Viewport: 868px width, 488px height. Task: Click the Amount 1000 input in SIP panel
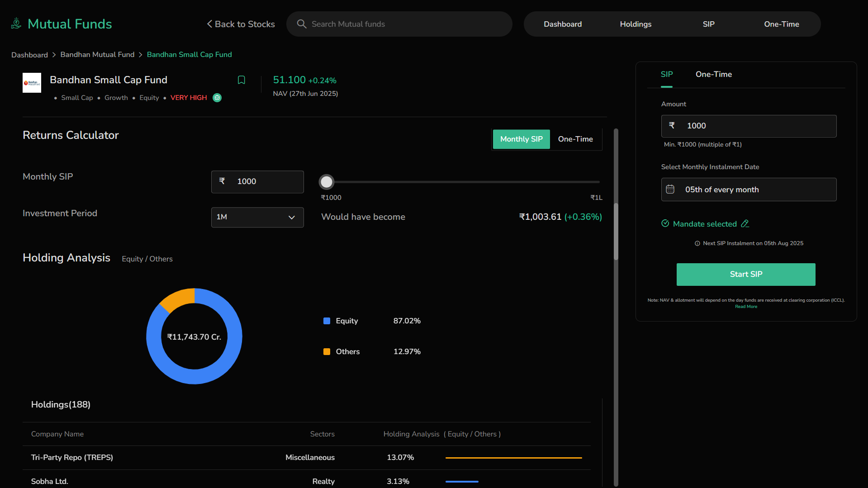click(x=749, y=126)
